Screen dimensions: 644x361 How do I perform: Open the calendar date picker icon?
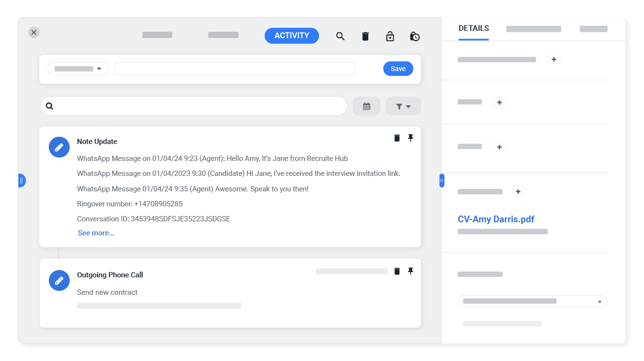tap(366, 106)
